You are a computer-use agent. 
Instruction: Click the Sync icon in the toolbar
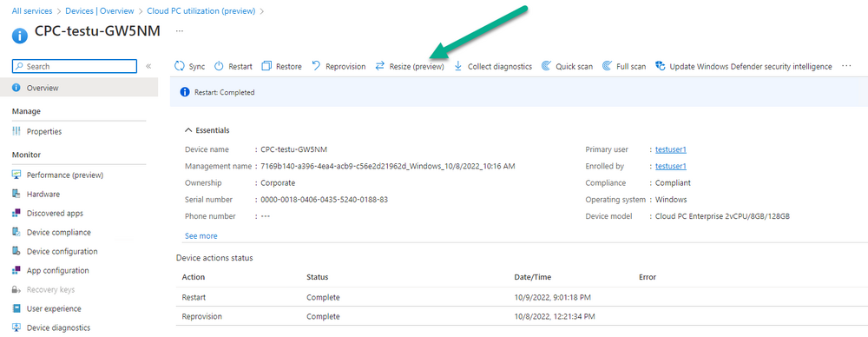point(179,67)
